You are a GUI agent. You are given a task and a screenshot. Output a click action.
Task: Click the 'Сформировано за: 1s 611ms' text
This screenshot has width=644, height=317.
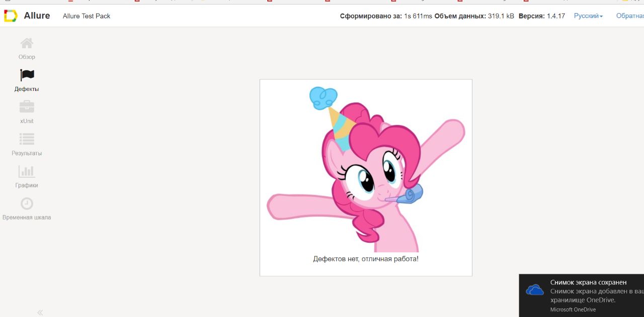[386, 16]
